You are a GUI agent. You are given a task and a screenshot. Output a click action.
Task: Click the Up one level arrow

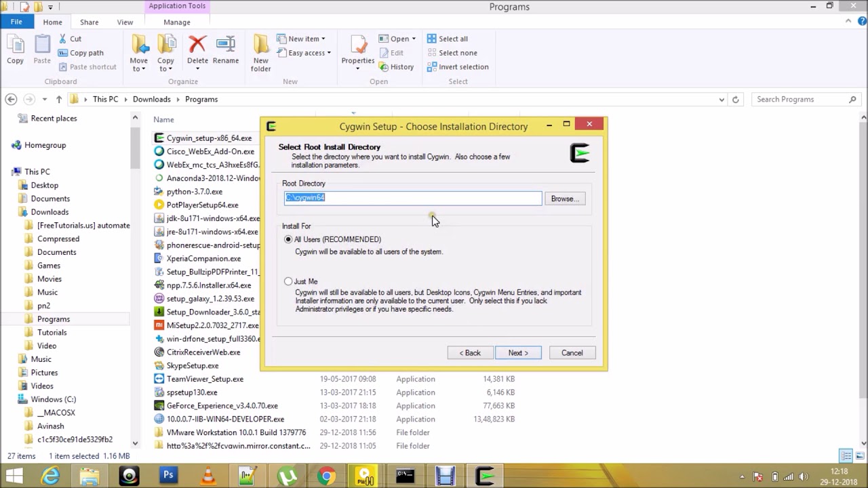click(59, 99)
